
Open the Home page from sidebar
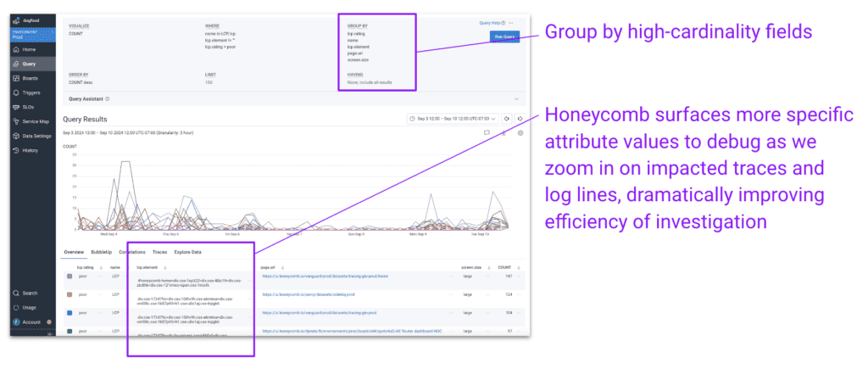tap(28, 50)
